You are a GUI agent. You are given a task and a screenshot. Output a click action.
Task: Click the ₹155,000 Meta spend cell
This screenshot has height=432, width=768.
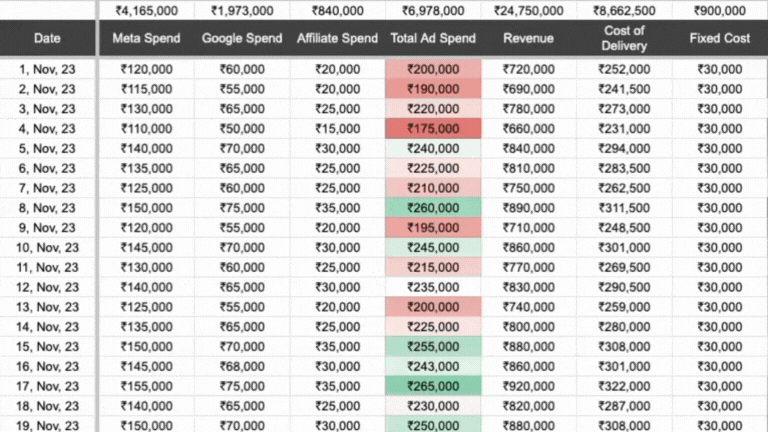coord(146,387)
